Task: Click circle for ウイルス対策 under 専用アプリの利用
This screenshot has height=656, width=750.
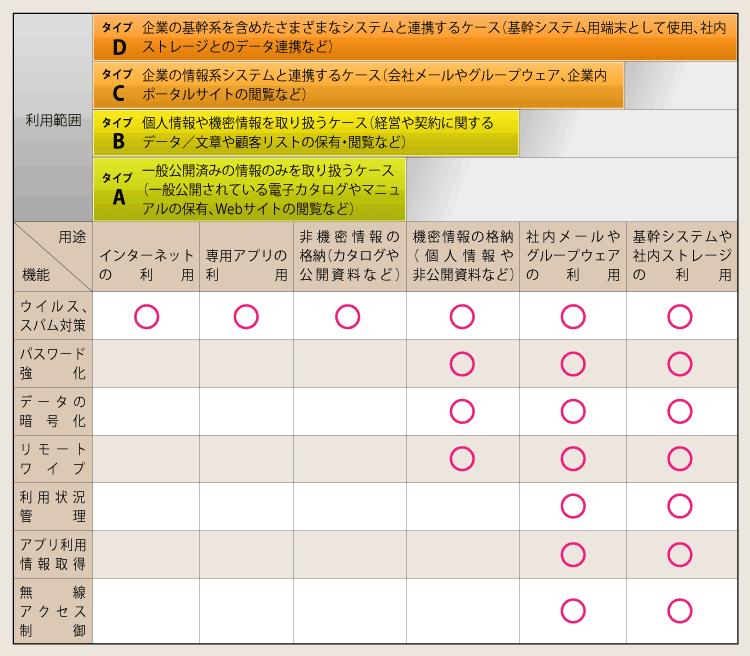Action: coord(246,316)
